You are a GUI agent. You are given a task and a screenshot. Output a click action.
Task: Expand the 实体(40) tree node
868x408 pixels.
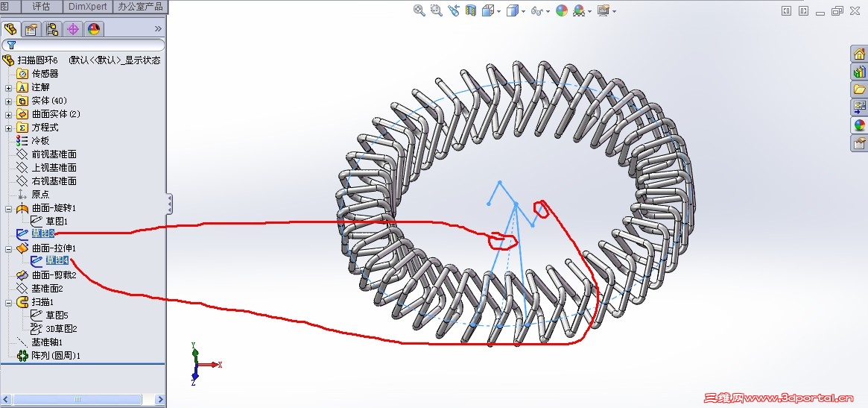pos(8,101)
